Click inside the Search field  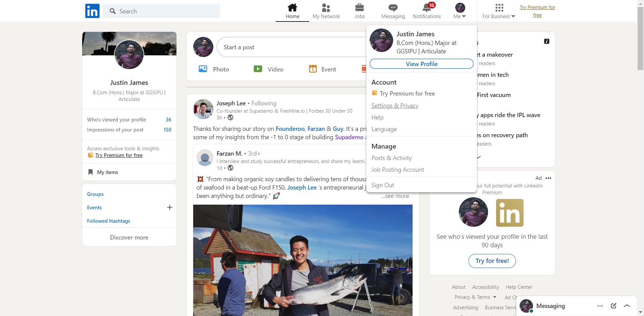[161, 11]
